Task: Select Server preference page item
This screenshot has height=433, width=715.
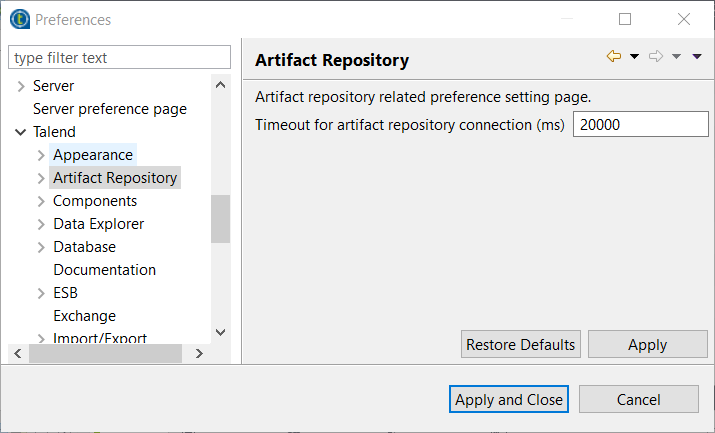Action: tap(109, 109)
